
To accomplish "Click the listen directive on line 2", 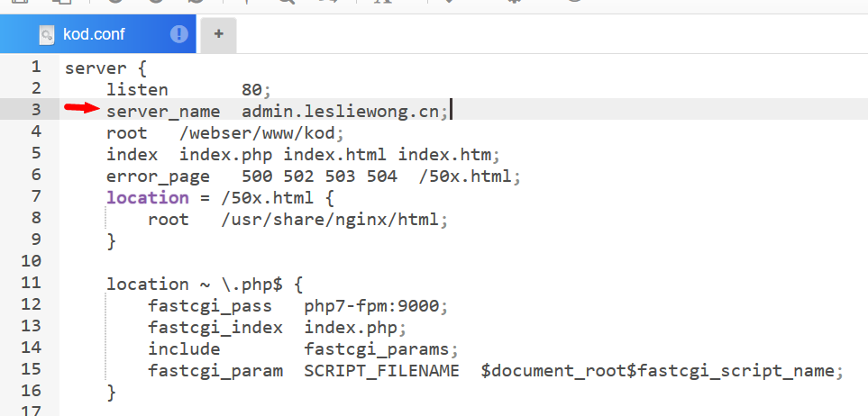I will pyautogui.click(x=137, y=89).
